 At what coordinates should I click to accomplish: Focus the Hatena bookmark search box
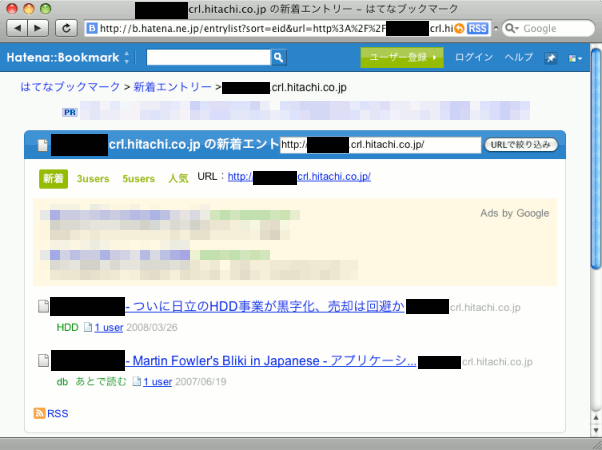(208, 58)
